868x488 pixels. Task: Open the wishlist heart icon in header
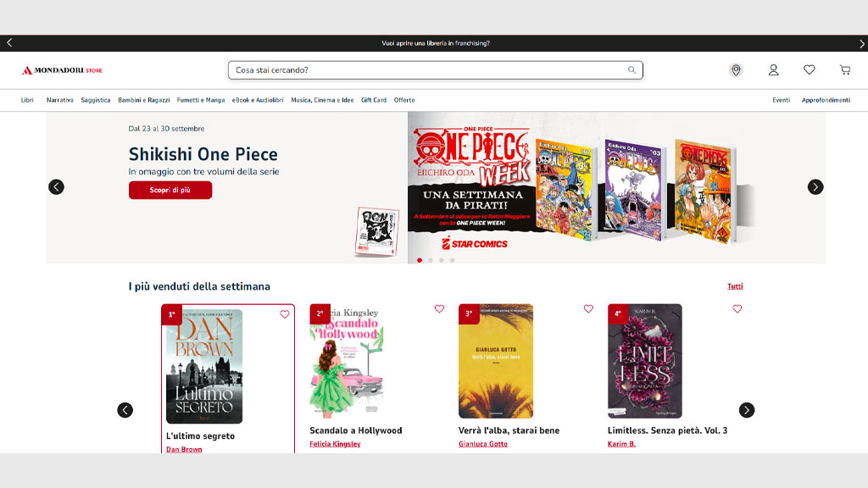(x=809, y=70)
